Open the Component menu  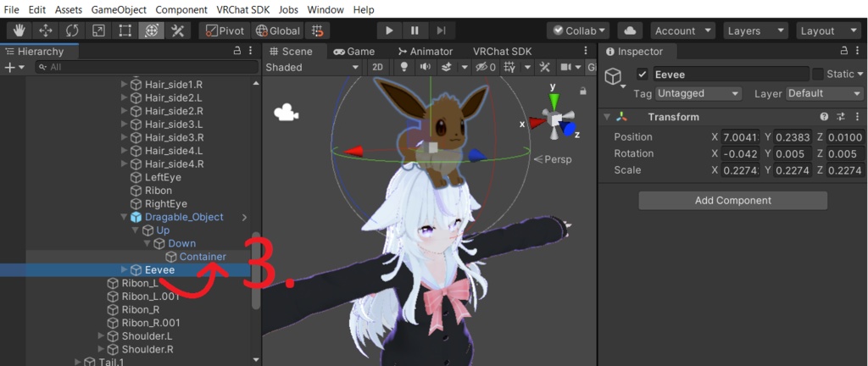(181, 9)
